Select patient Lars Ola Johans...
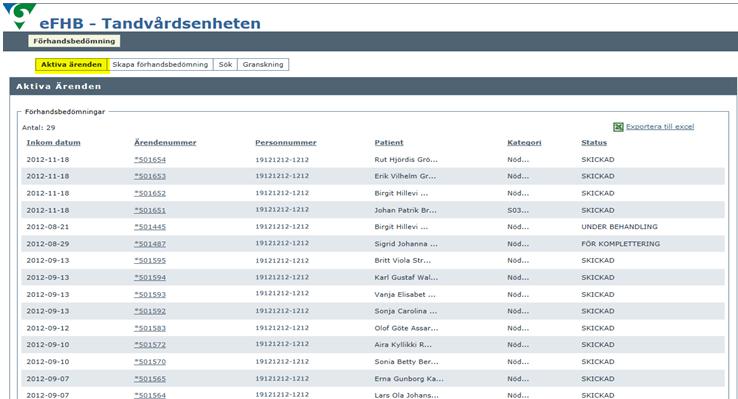This screenshot has height=399, width=738. tap(406, 395)
